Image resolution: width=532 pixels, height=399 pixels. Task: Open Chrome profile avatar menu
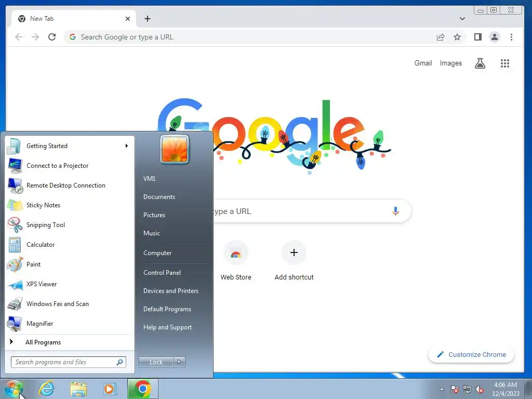[495, 37]
